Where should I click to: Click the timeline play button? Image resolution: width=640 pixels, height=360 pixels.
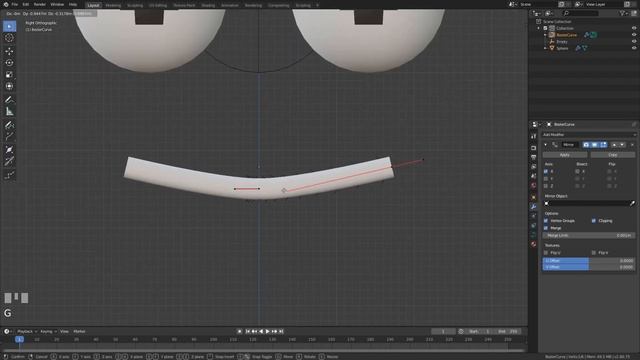[x=267, y=331]
